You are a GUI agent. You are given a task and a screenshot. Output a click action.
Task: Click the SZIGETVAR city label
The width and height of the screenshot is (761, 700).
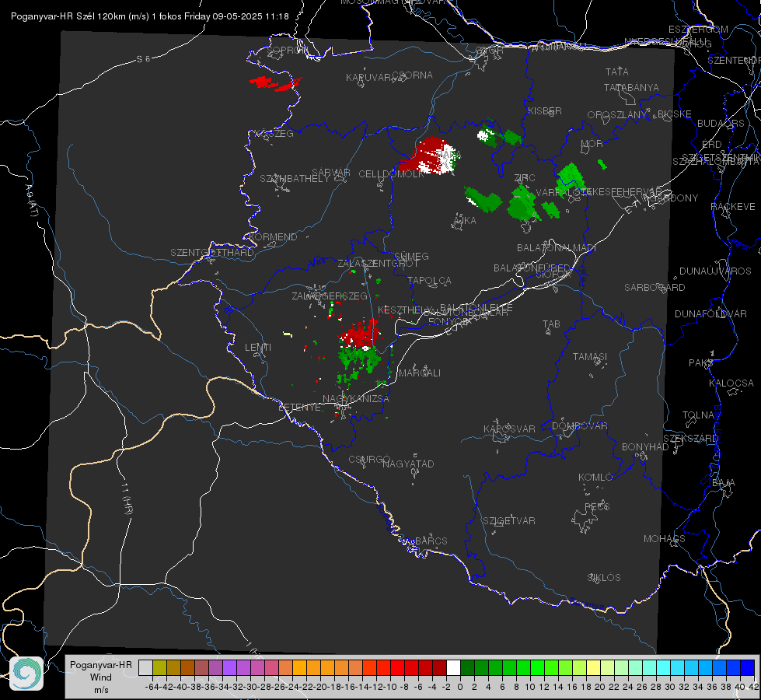(x=508, y=521)
